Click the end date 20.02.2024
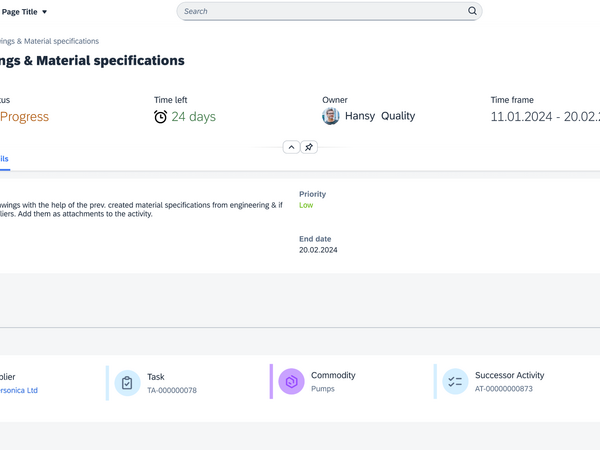This screenshot has width=600, height=450. [x=318, y=250]
